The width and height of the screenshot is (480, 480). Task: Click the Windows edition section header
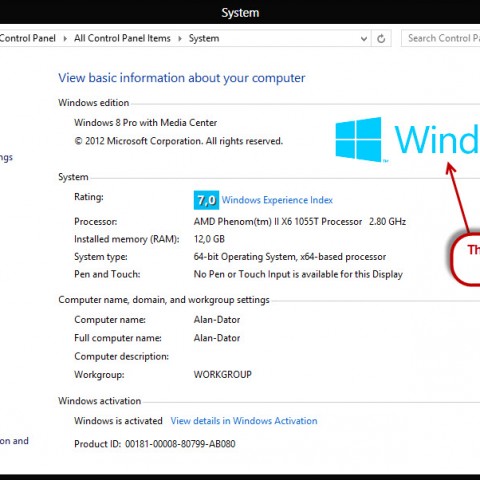[93, 103]
